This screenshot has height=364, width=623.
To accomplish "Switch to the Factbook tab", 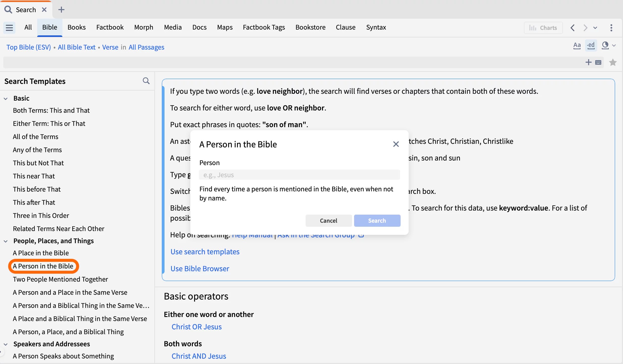I will pos(110,27).
